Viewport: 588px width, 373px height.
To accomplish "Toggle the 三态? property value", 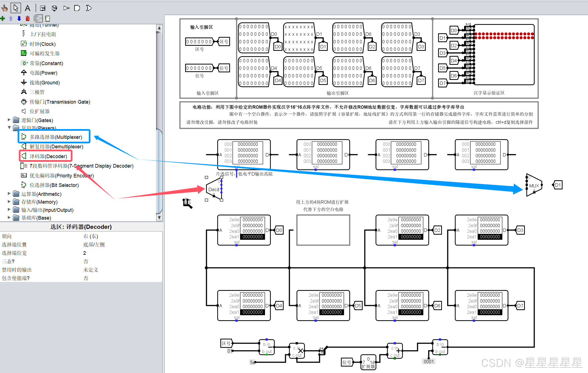I will click(x=86, y=262).
